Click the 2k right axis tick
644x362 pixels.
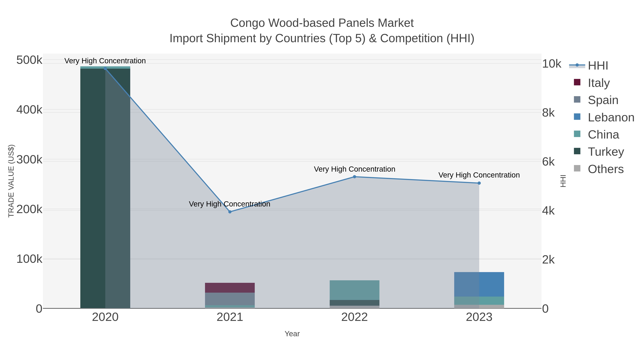pyautogui.click(x=548, y=260)
